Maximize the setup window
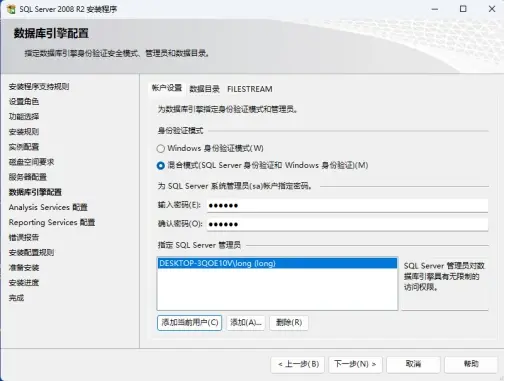This screenshot has height=382, width=505. click(x=463, y=9)
